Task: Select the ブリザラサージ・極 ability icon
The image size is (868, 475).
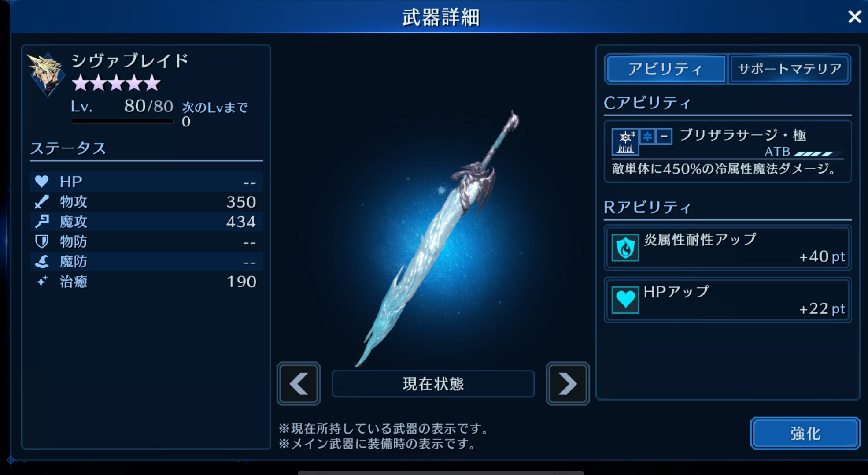Action: 625,141
